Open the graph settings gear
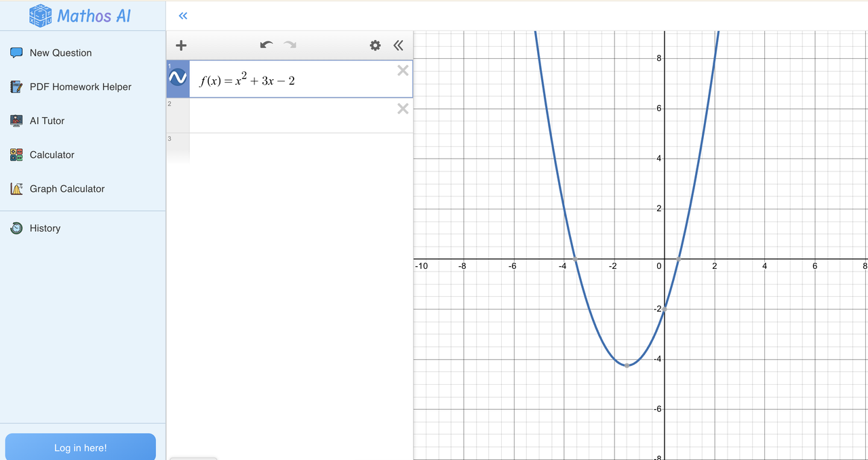The height and width of the screenshot is (460, 868). (375, 45)
